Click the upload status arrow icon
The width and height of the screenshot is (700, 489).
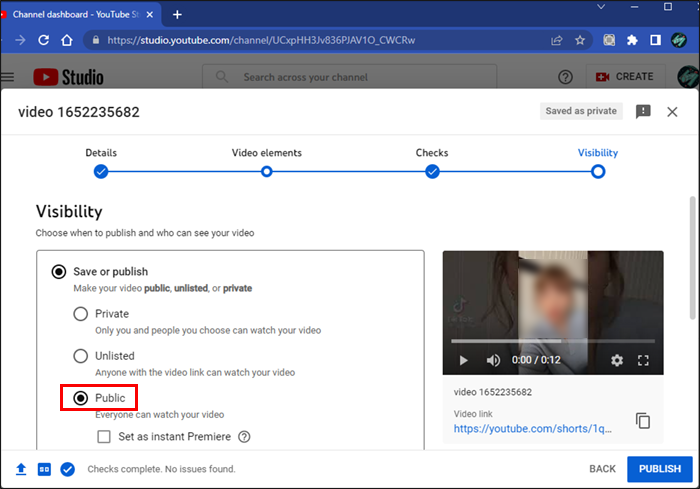pyautogui.click(x=21, y=469)
